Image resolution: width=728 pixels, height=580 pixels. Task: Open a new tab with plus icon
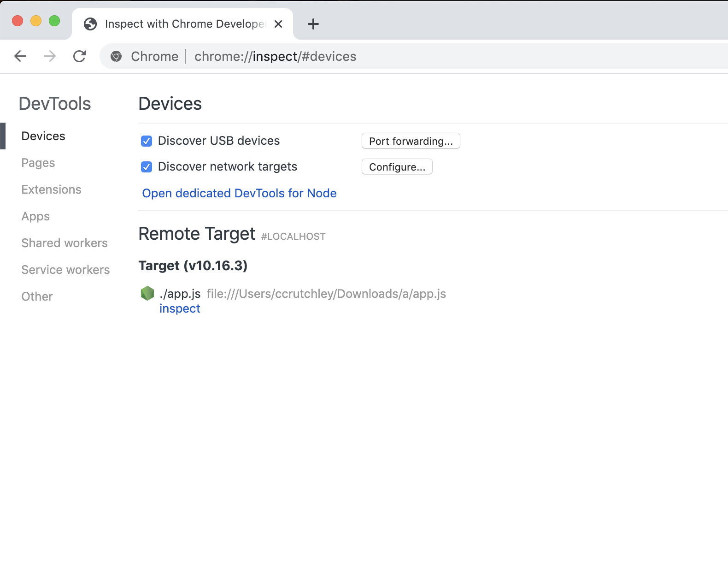pos(313,24)
